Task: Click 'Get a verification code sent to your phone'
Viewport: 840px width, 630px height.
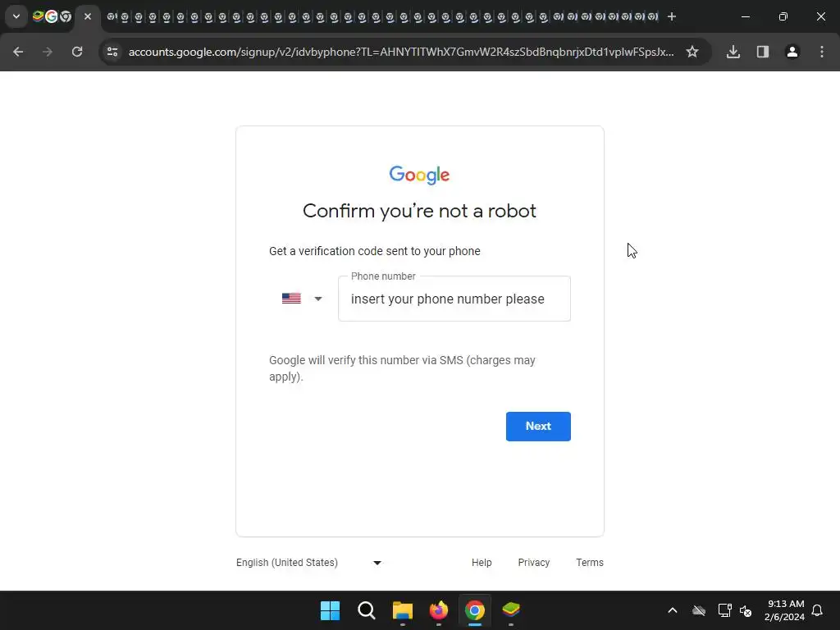Action: click(374, 251)
